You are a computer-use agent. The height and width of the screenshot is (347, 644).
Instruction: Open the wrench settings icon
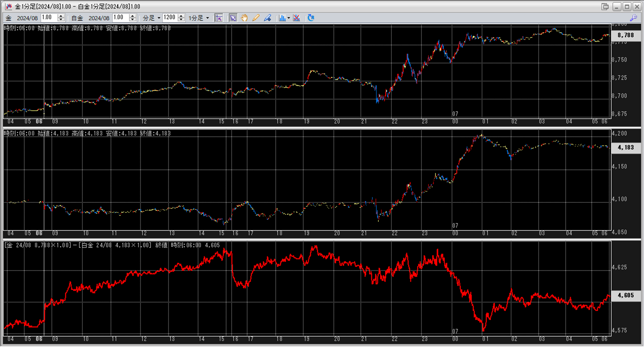pyautogui.click(x=633, y=18)
